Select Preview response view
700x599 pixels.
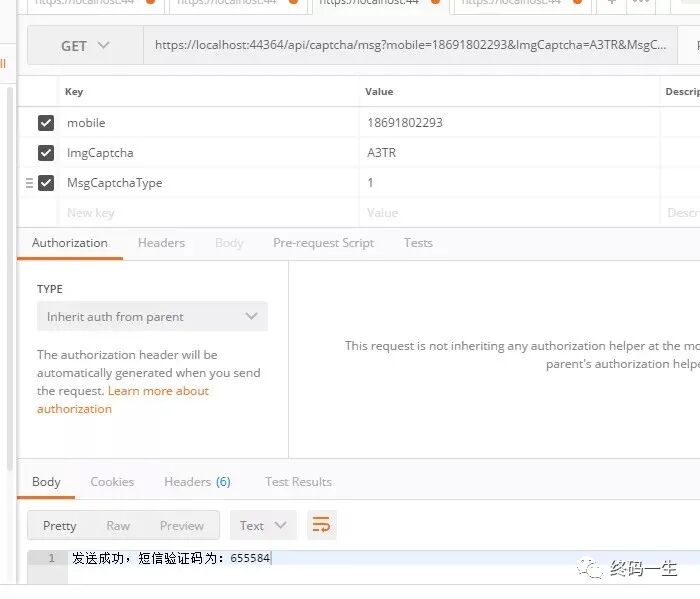pos(182,526)
